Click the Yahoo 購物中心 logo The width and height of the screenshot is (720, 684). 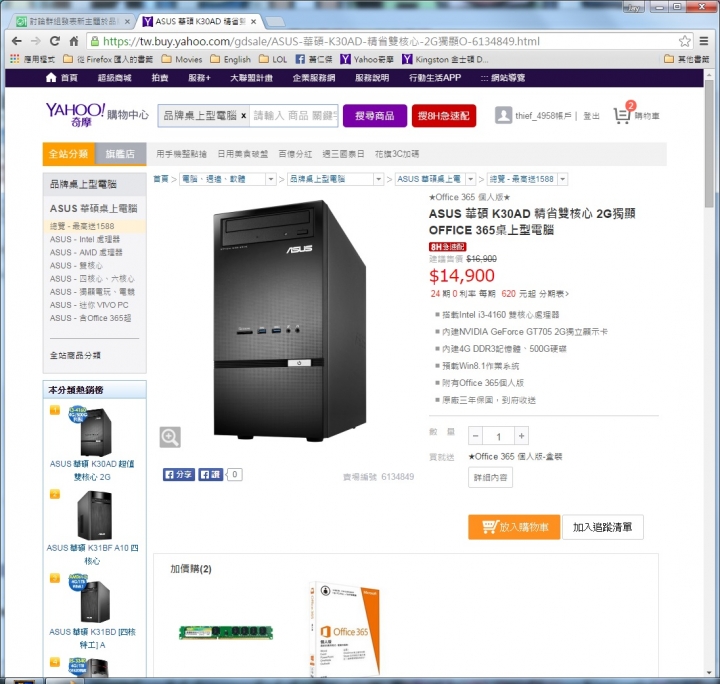[x=97, y=115]
